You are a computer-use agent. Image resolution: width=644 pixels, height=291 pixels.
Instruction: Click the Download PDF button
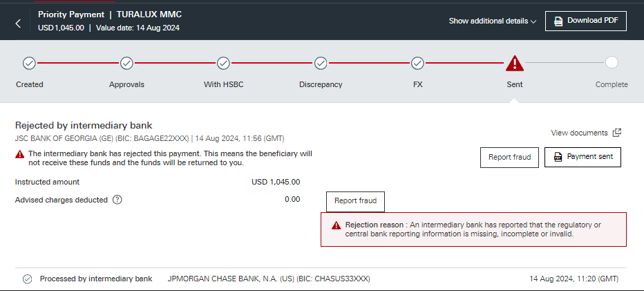586,21
